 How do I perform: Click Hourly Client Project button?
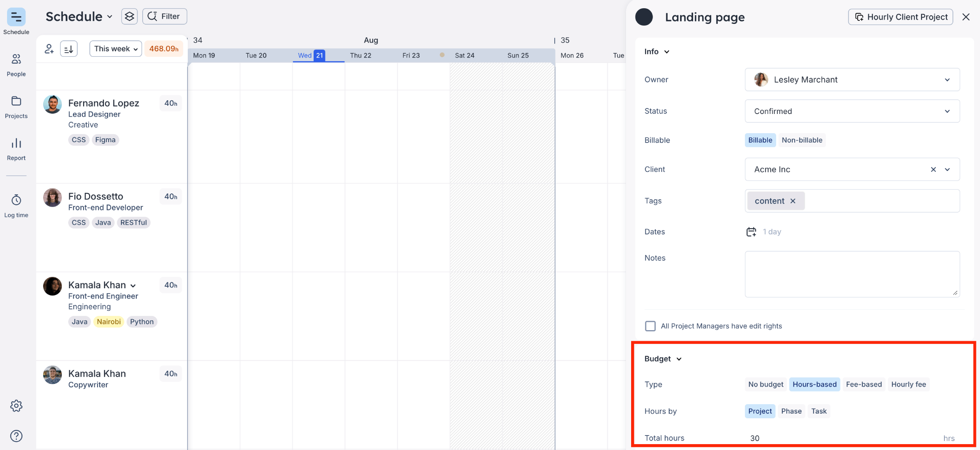click(x=900, y=17)
